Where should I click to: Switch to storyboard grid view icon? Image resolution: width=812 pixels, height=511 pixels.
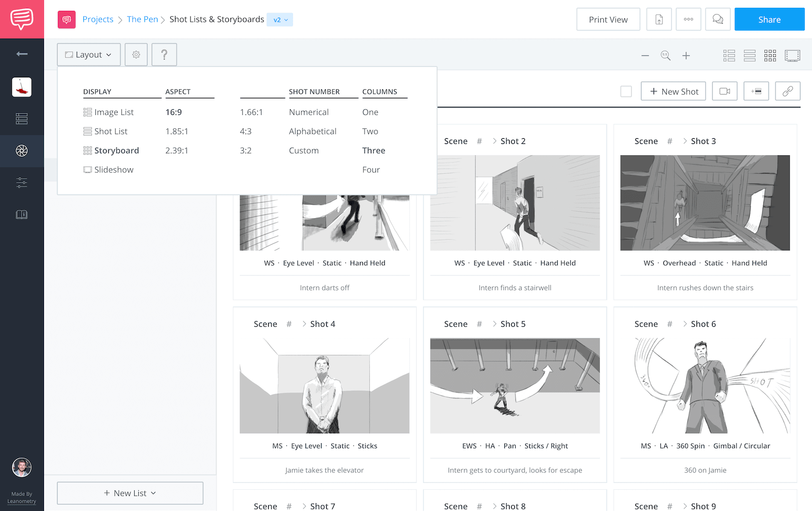(x=770, y=55)
